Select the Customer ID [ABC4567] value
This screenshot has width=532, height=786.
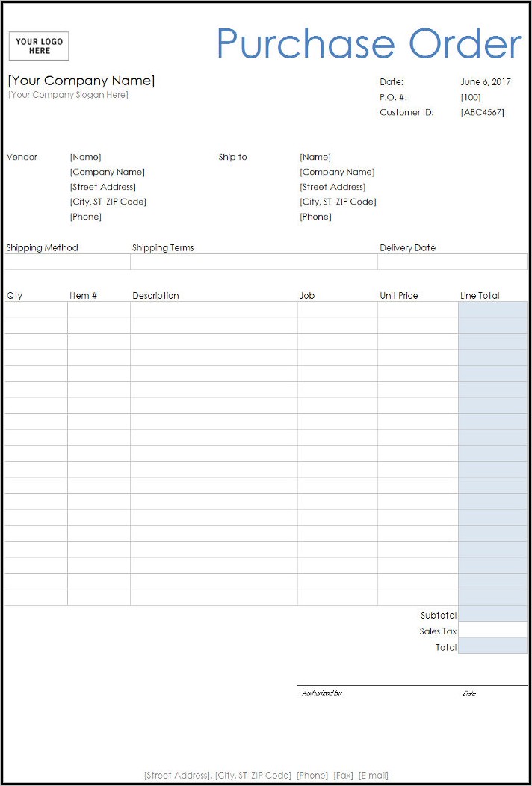point(482,112)
